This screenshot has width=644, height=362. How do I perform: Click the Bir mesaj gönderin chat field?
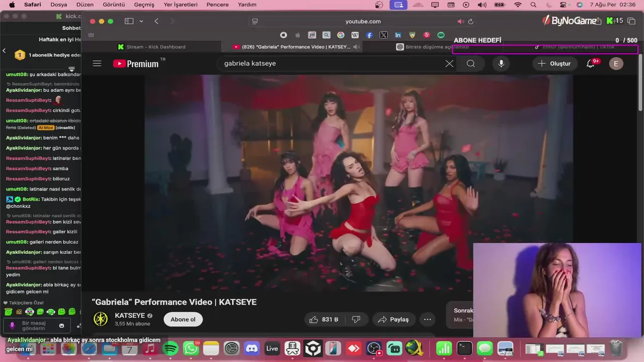(x=37, y=325)
